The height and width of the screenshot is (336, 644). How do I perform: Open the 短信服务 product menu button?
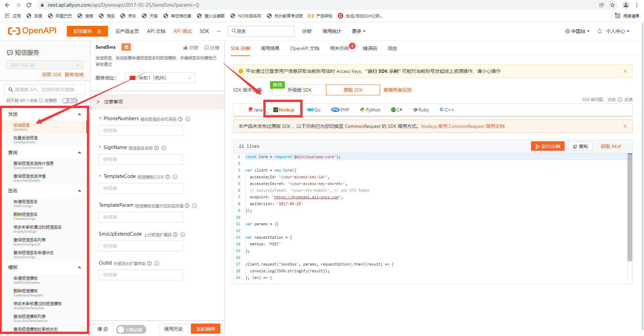(x=87, y=31)
